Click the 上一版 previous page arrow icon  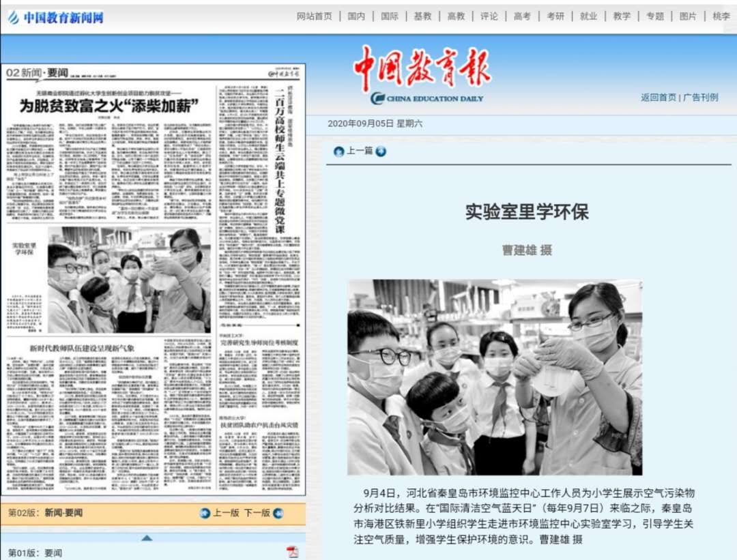(205, 513)
